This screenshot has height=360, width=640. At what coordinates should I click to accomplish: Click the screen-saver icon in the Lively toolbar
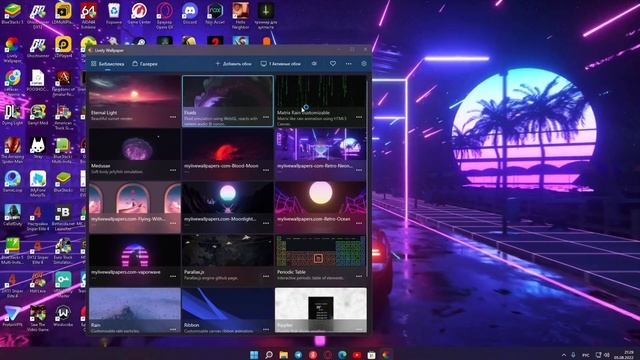tap(314, 64)
